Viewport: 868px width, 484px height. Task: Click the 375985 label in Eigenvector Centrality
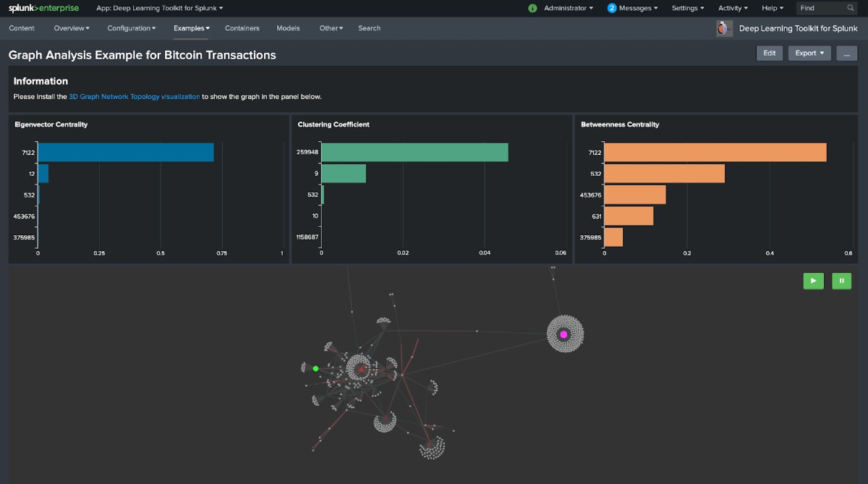(24, 237)
